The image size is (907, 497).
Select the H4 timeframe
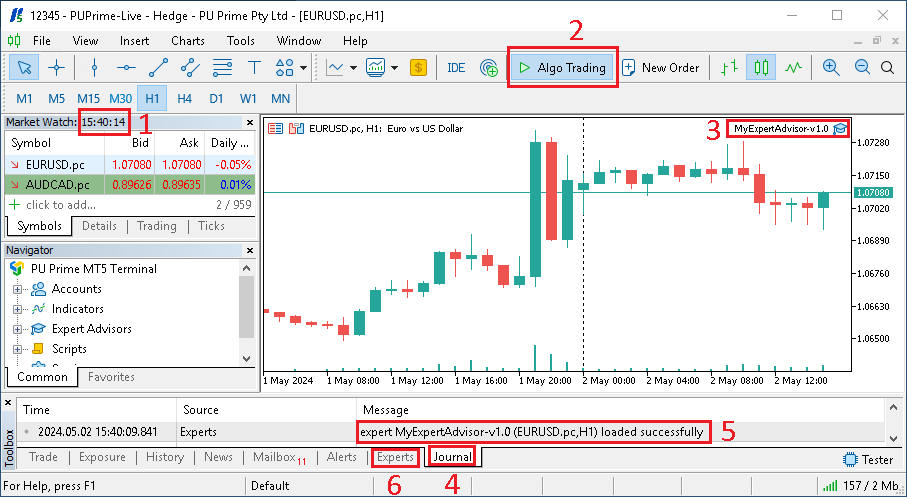coord(185,98)
